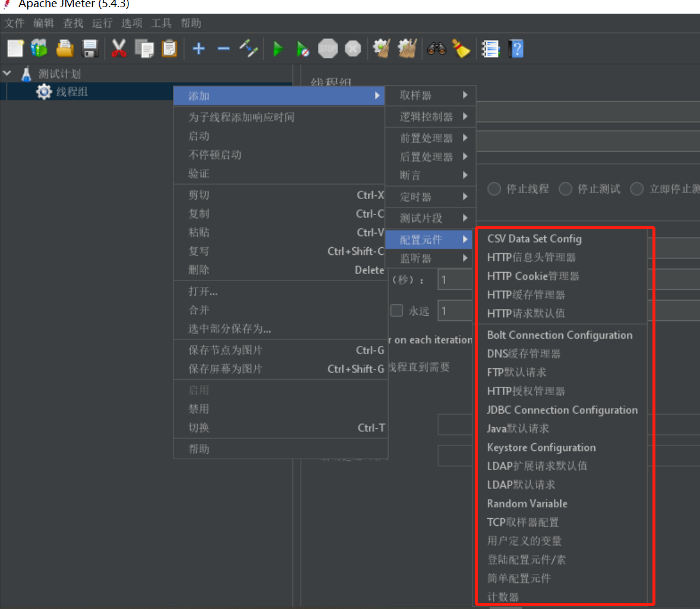Expand the 添加 submenu

(x=279, y=96)
